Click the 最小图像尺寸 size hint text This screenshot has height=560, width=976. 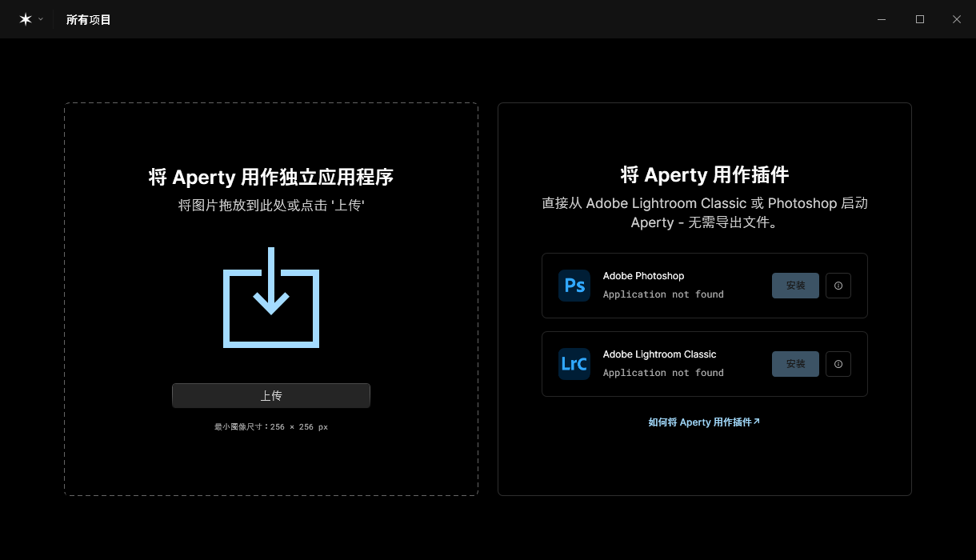pos(271,426)
